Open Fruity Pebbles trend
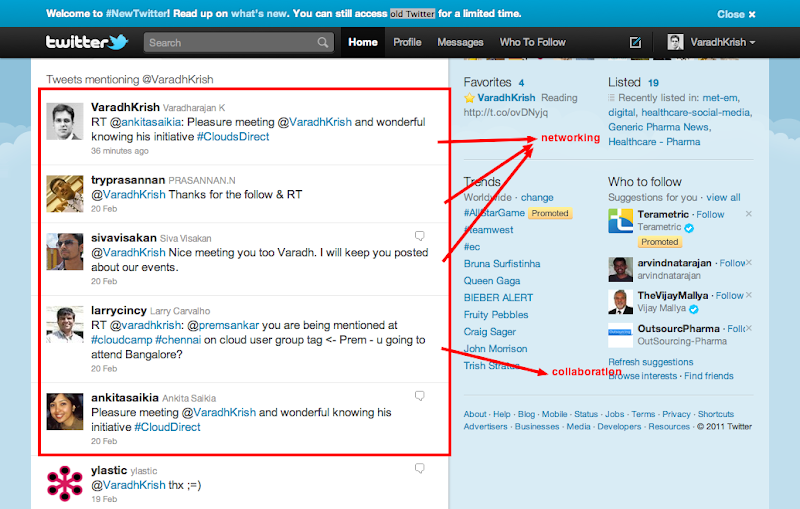 (496, 315)
